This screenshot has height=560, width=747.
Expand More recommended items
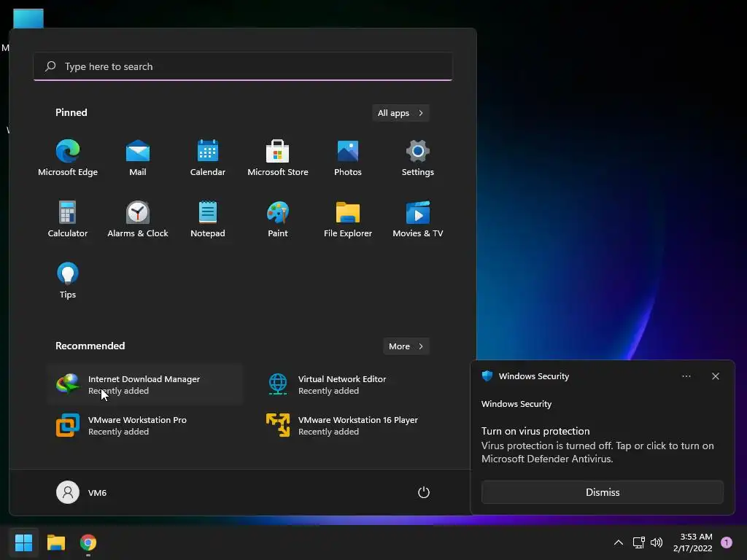coord(406,346)
